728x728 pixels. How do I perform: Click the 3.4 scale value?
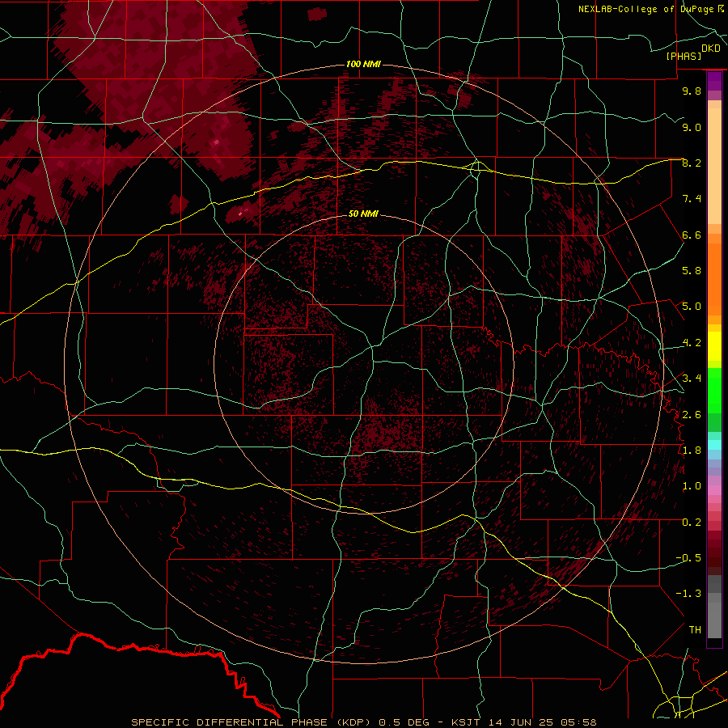coord(692,378)
